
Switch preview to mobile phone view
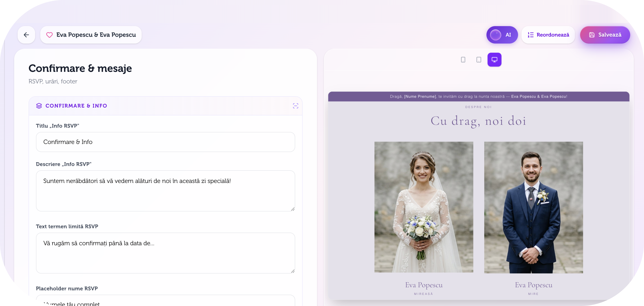point(463,60)
